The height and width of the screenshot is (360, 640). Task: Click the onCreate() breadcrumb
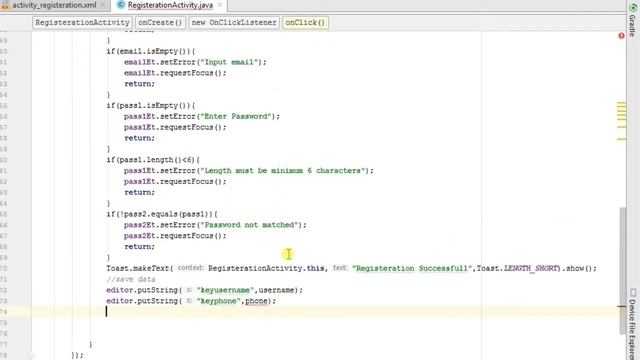pyautogui.click(x=160, y=22)
